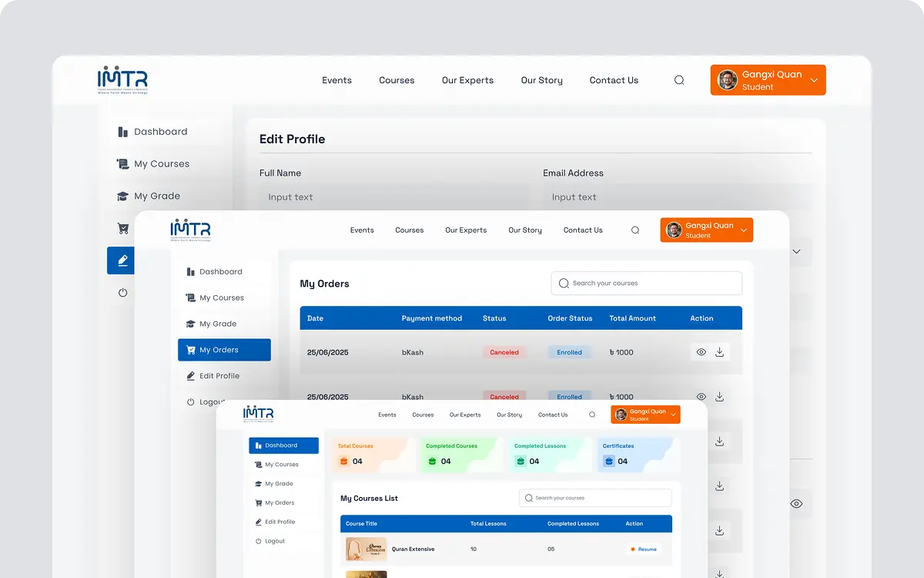
Task: Click the Resume button for Quran Extensive
Action: [643, 549]
